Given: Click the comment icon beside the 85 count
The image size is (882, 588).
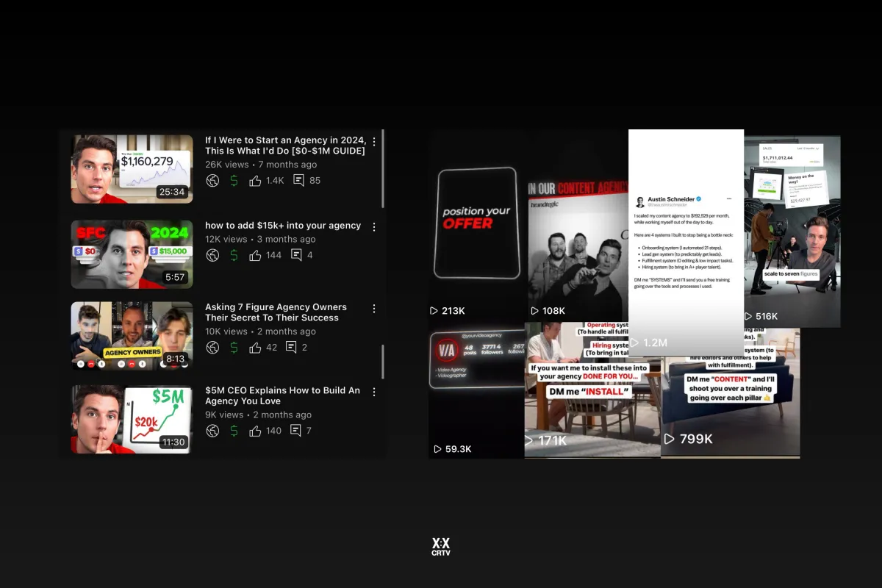Looking at the screenshot, I should (299, 181).
